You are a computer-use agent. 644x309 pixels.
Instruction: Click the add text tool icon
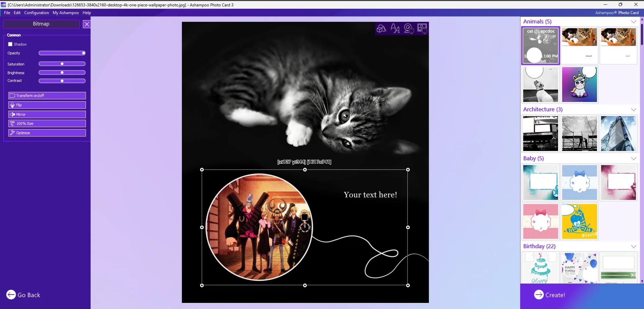click(x=395, y=29)
